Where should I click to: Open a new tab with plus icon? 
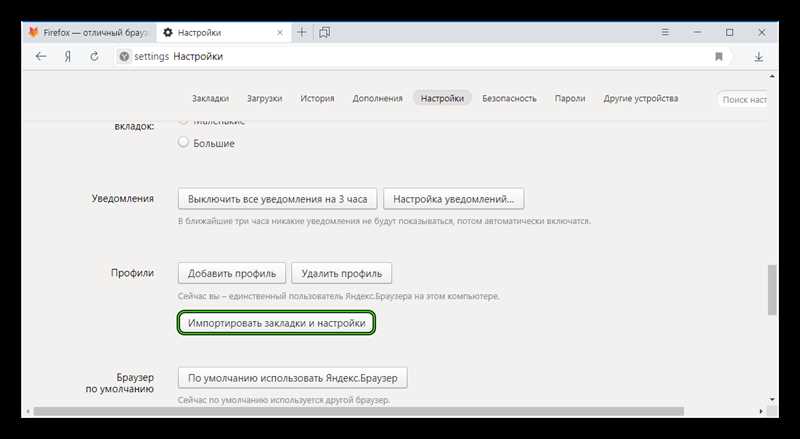click(302, 32)
